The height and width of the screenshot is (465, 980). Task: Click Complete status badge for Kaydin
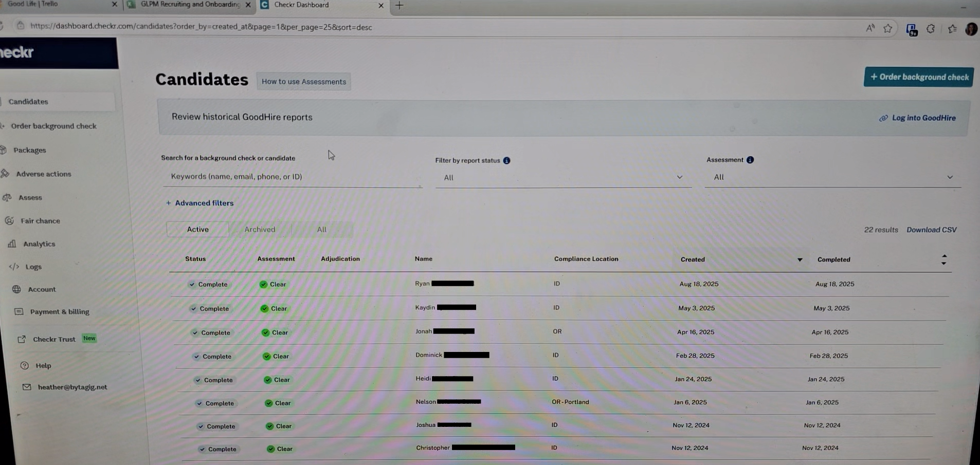tap(209, 308)
